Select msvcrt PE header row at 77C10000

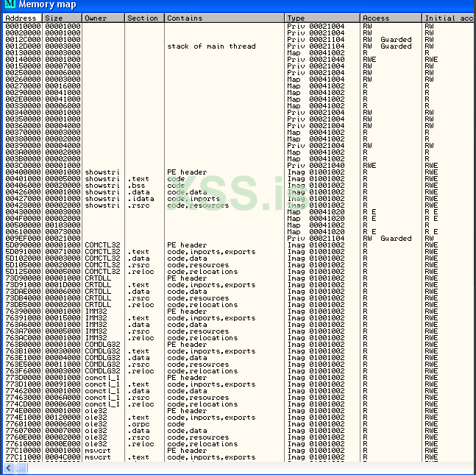pos(238,451)
